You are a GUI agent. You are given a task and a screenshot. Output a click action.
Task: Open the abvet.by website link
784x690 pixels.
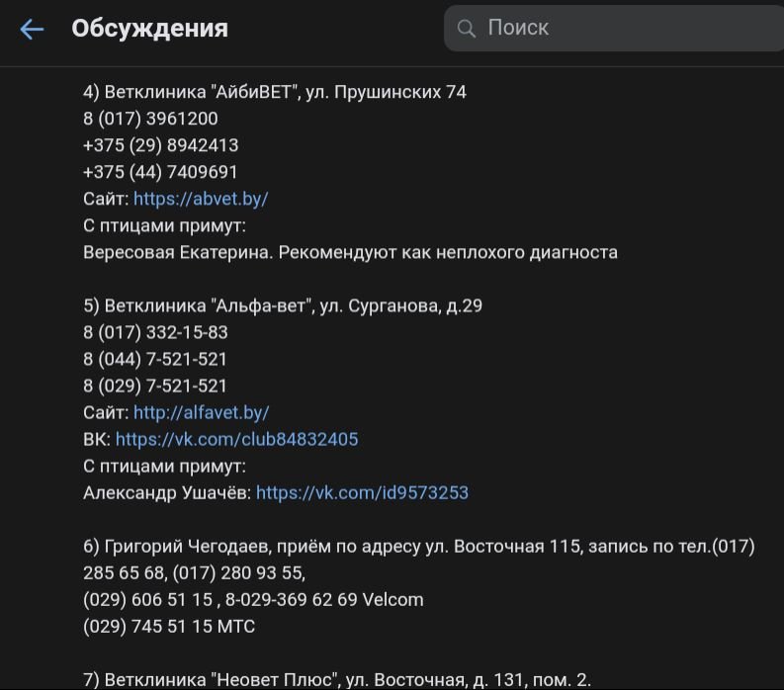tap(201, 199)
